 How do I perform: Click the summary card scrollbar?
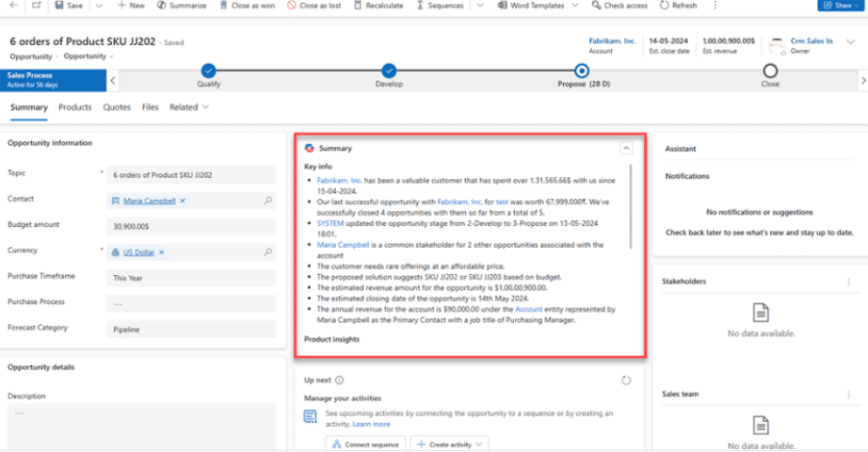[631, 206]
